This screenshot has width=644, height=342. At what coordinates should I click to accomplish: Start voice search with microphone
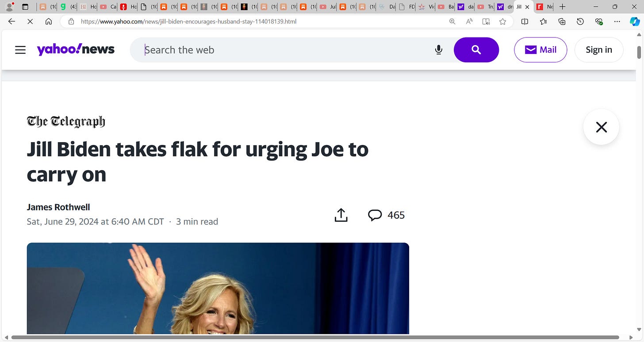438,50
